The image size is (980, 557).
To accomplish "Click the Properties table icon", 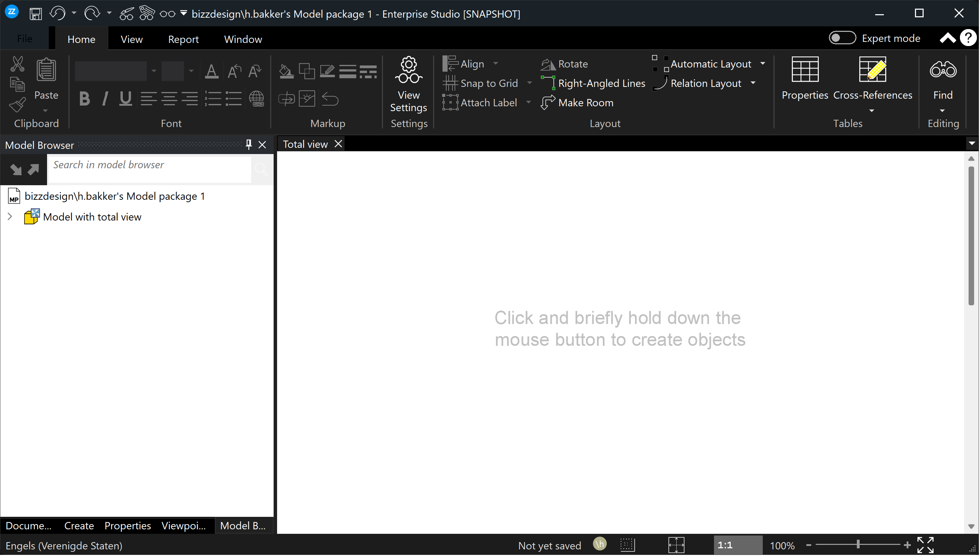I will coord(805,70).
